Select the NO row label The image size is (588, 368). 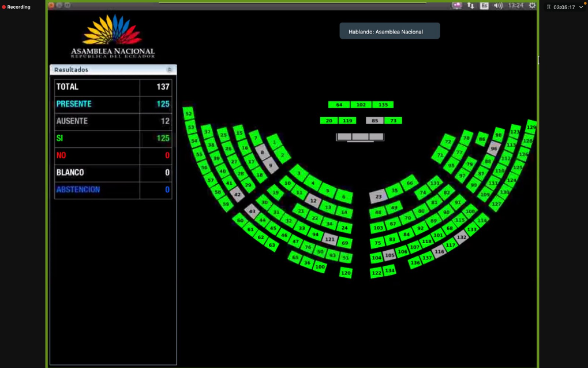coord(61,155)
